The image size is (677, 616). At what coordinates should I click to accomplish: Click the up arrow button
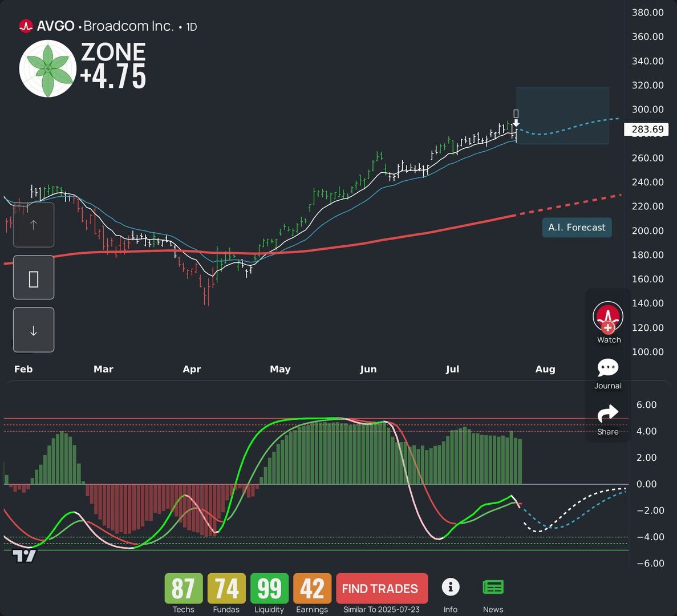tap(34, 225)
